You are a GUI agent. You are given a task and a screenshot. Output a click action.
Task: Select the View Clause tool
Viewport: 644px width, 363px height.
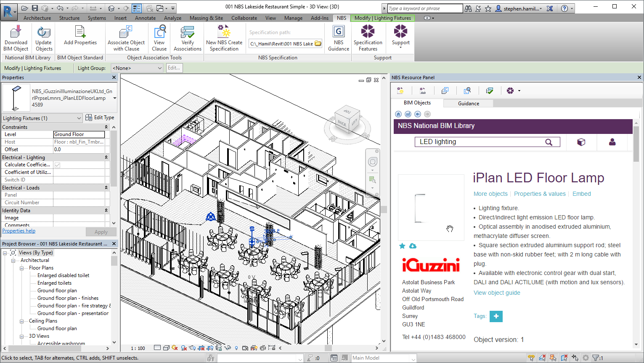pos(159,38)
